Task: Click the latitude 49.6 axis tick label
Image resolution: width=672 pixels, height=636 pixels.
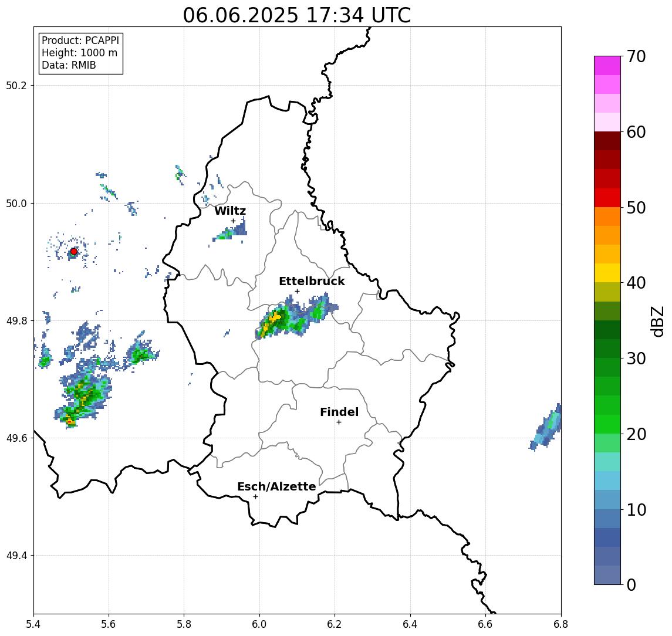Action: 16,438
